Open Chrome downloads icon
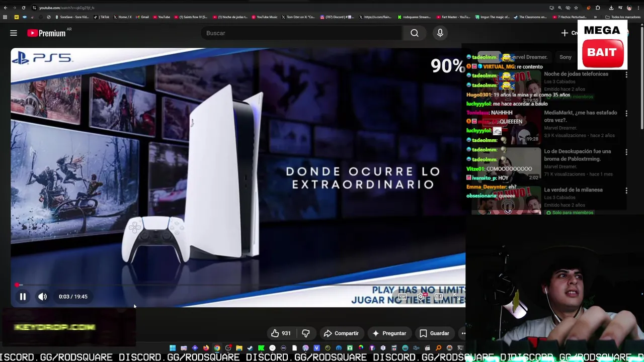 (x=611, y=8)
